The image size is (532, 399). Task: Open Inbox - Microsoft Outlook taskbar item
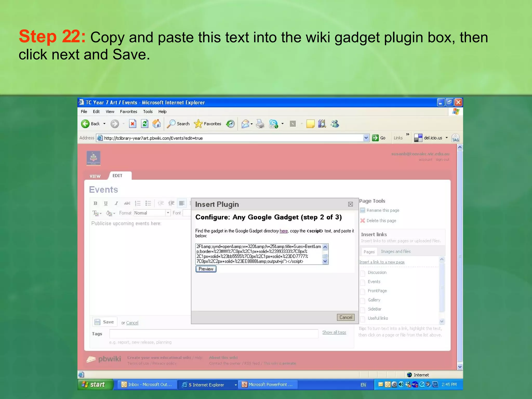tap(147, 385)
